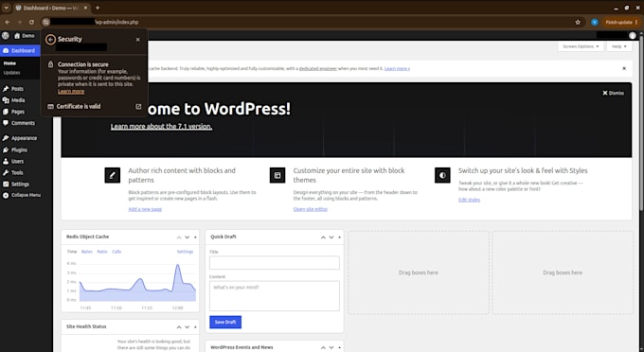Open a new browser tab
The width and height of the screenshot is (644, 352).
tap(98, 8)
